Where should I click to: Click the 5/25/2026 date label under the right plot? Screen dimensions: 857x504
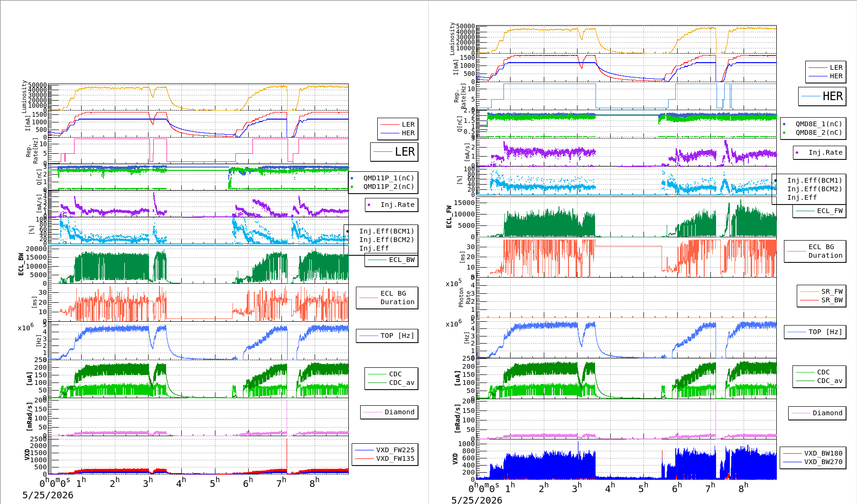point(476,500)
